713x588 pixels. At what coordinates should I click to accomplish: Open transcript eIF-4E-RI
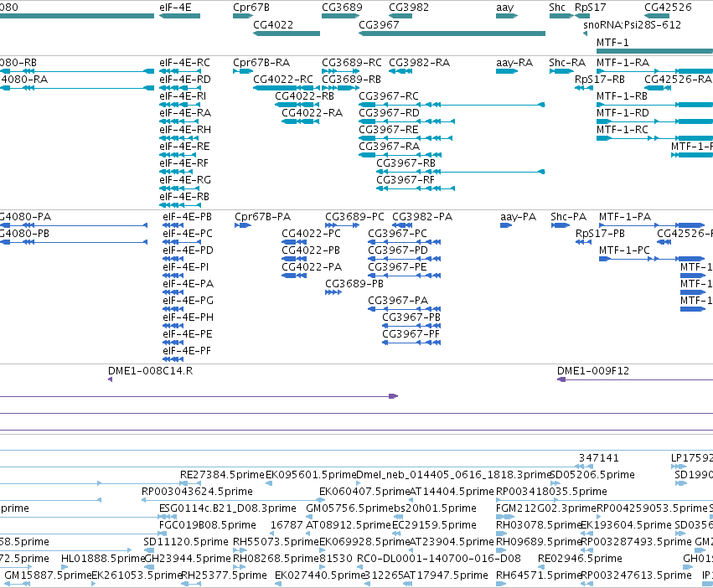coord(183,96)
